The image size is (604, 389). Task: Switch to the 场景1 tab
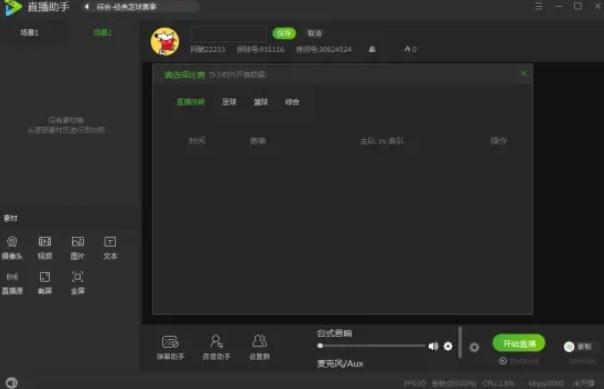coord(29,32)
